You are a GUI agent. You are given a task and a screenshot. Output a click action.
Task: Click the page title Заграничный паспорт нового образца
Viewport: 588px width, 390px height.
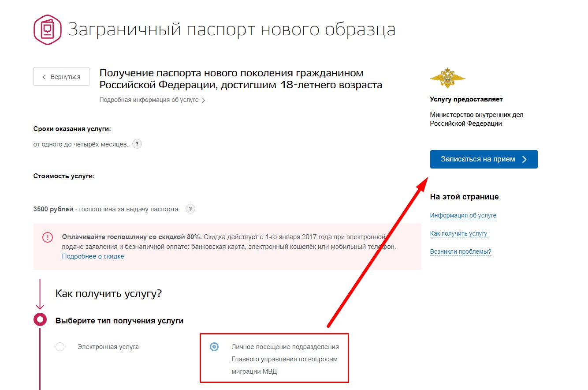tap(231, 30)
